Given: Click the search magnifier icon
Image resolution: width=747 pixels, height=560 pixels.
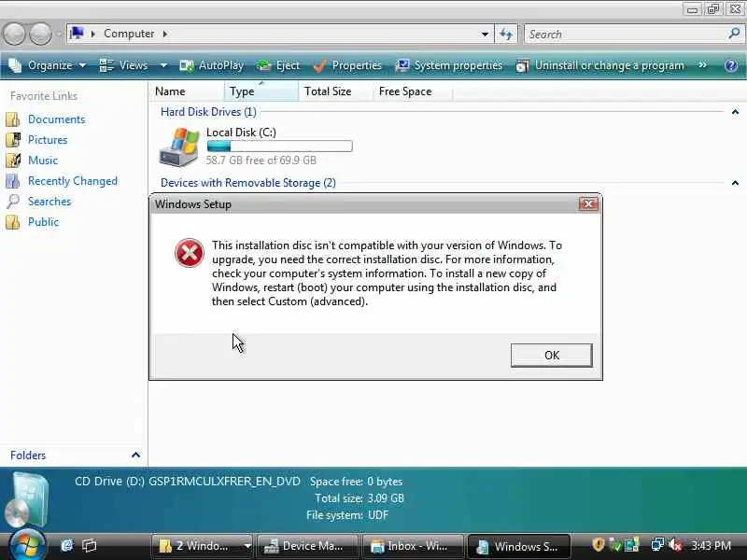Looking at the screenshot, I should (x=734, y=34).
